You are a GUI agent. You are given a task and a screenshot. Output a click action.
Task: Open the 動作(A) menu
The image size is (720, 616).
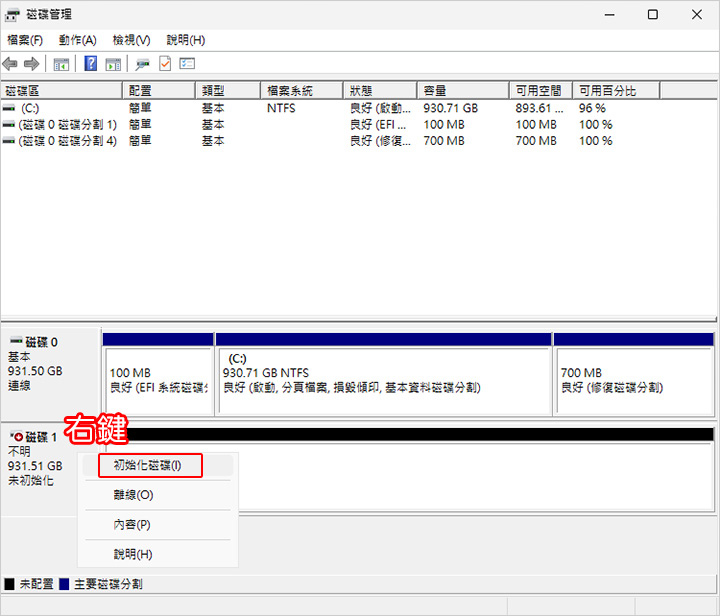78,40
